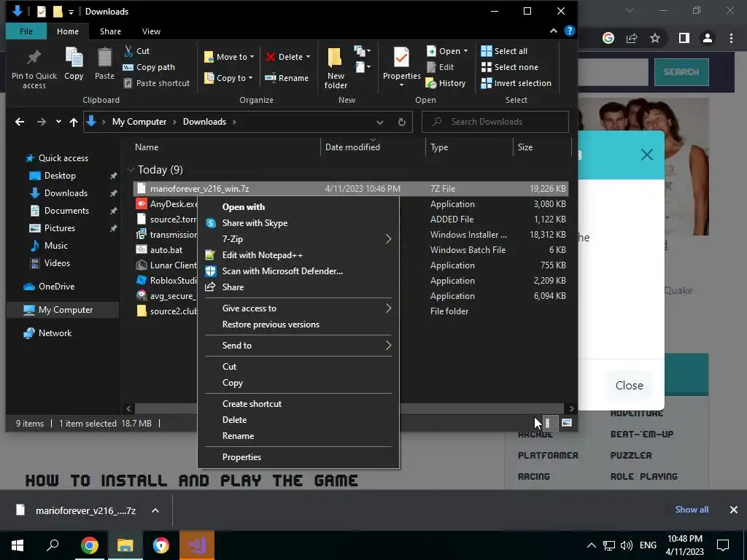
Task: Expand address bar history dropdown
Action: pyautogui.click(x=379, y=122)
